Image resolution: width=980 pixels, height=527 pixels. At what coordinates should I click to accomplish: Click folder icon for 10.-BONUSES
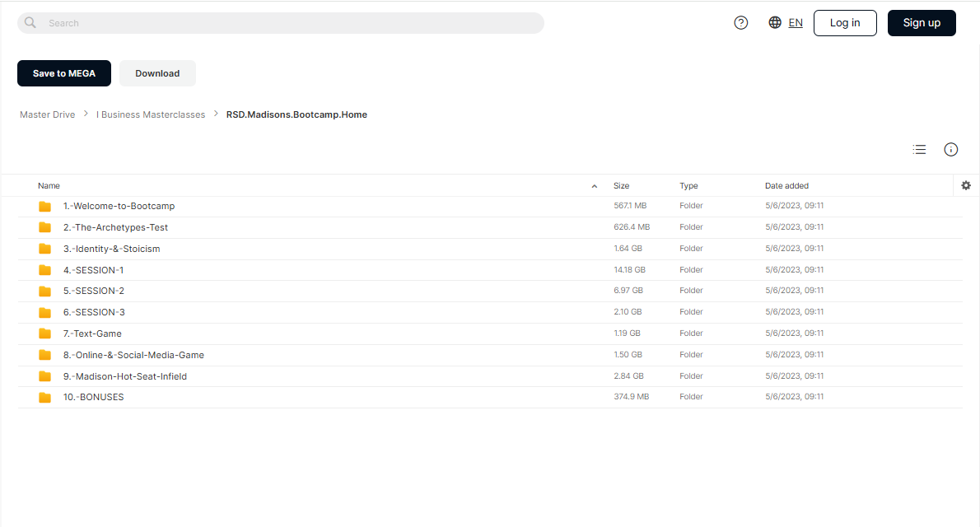[45, 398]
